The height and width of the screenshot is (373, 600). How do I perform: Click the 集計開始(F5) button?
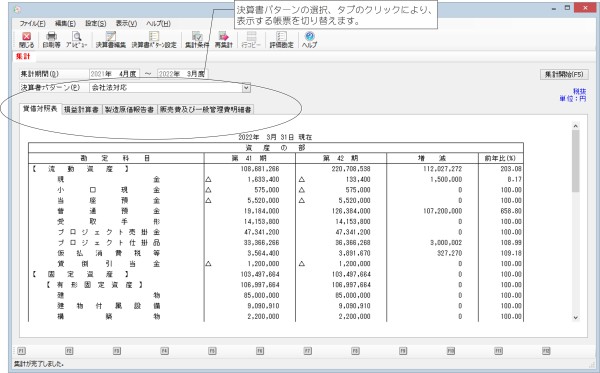point(564,74)
